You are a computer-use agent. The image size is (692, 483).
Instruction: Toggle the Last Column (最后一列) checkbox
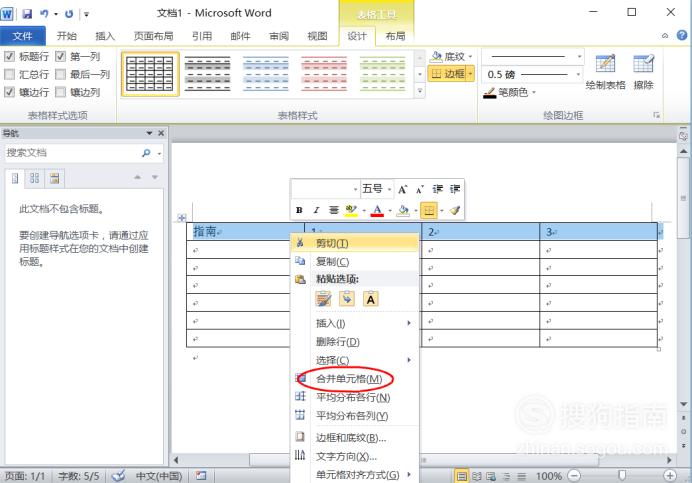tap(60, 74)
